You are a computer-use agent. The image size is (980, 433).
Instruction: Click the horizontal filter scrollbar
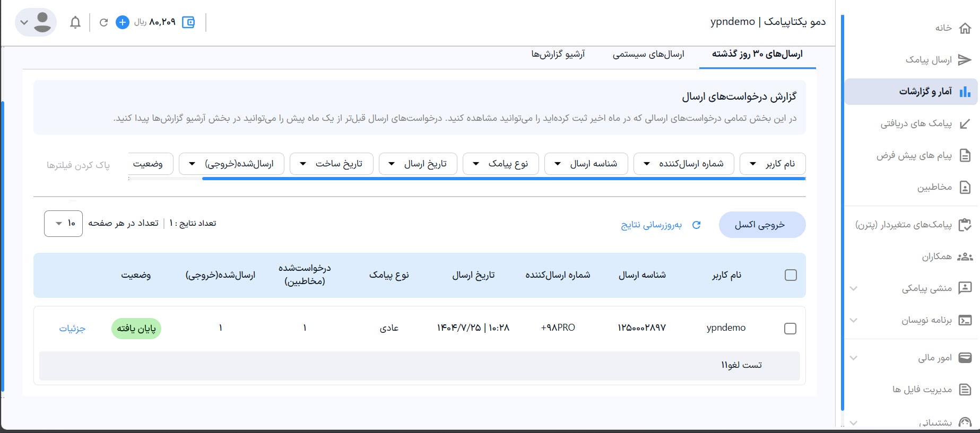click(503, 179)
